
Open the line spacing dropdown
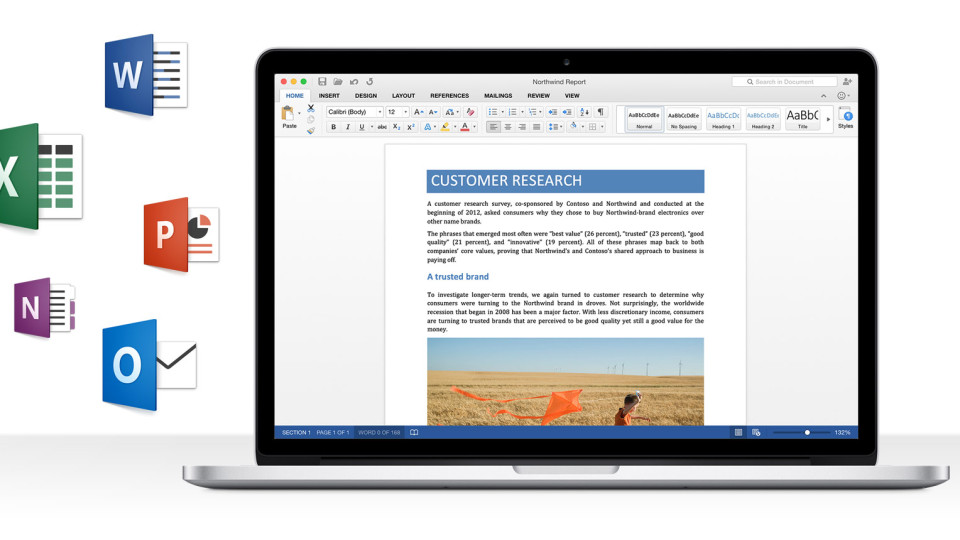coord(555,127)
